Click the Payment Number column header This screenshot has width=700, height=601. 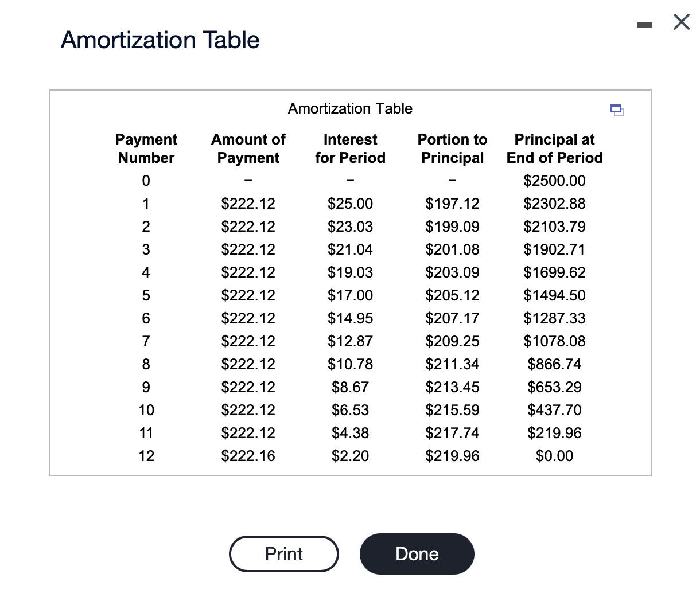[146, 148]
